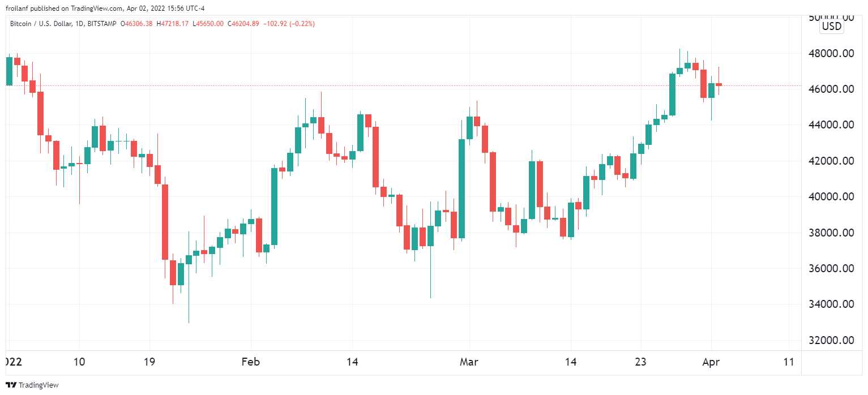Select the high price value H47218.17
Image resolution: width=868 pixels, height=395 pixels.
173,24
